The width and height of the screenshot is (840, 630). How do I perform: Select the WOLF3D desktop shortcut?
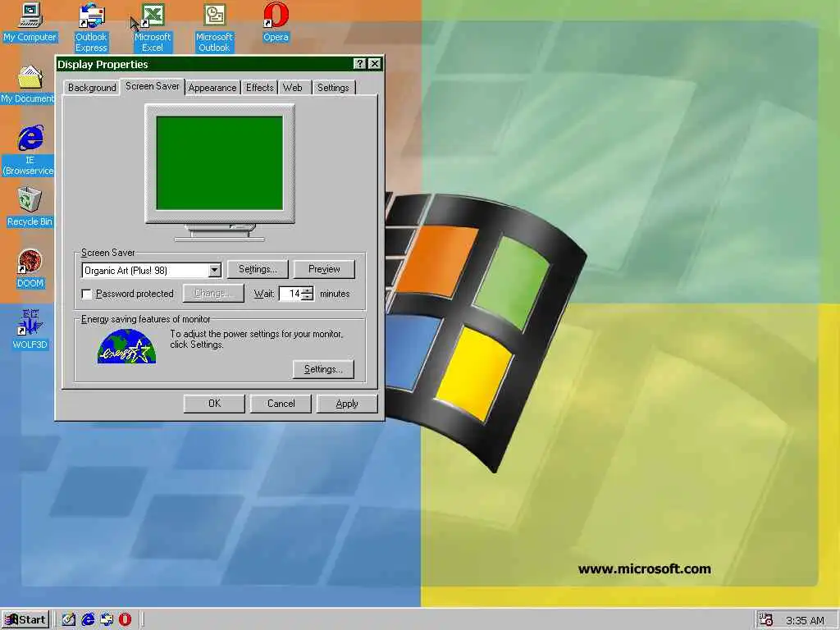coord(30,330)
